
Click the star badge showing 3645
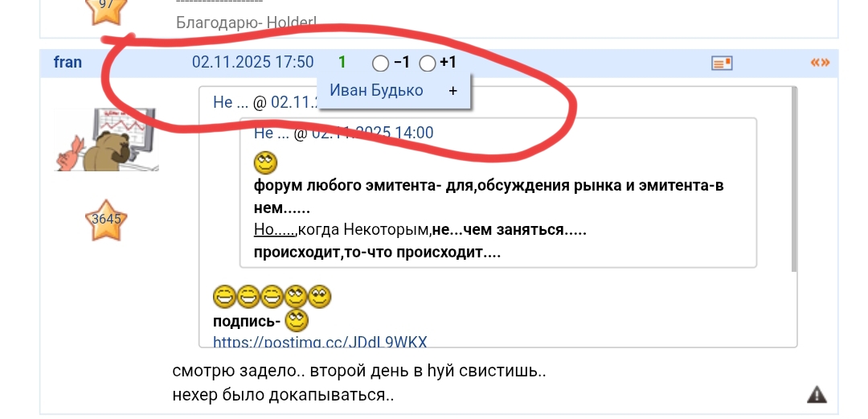click(106, 220)
